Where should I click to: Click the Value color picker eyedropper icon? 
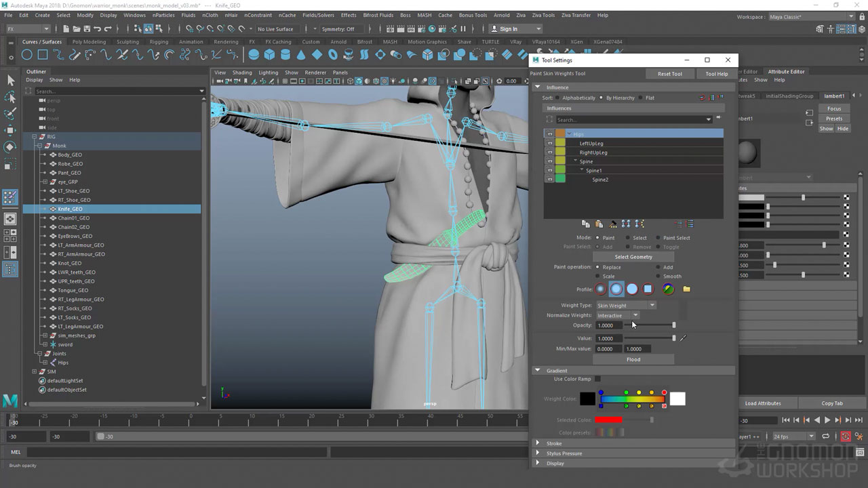pyautogui.click(x=684, y=338)
